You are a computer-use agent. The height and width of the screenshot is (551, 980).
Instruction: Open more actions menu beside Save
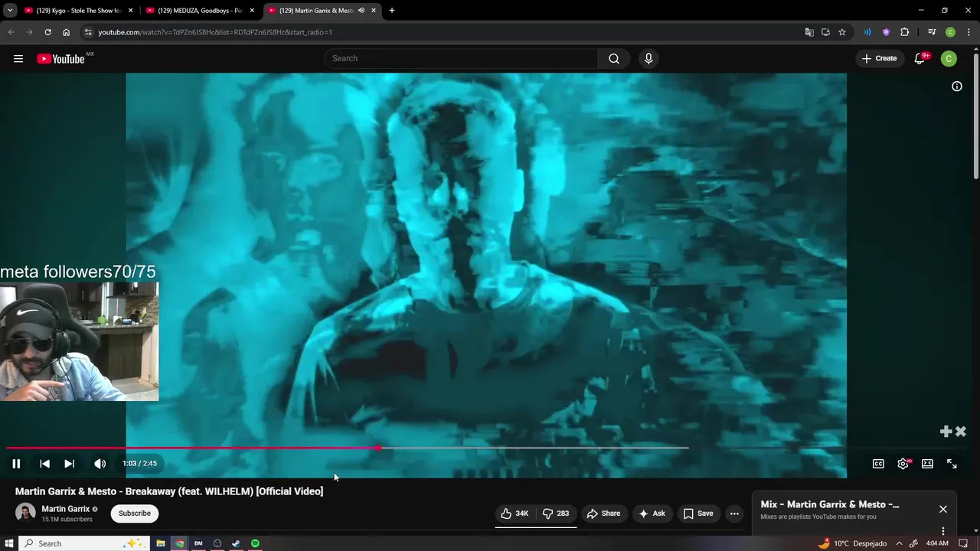734,514
